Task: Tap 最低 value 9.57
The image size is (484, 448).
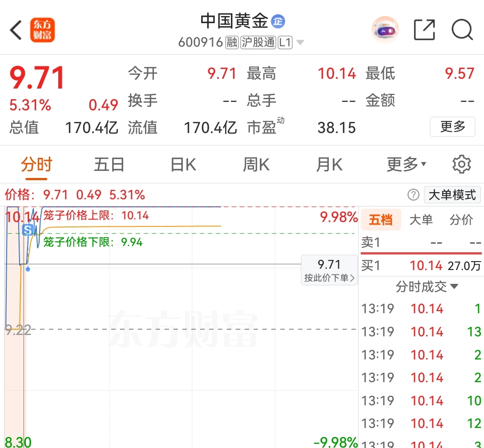Action: [459, 73]
